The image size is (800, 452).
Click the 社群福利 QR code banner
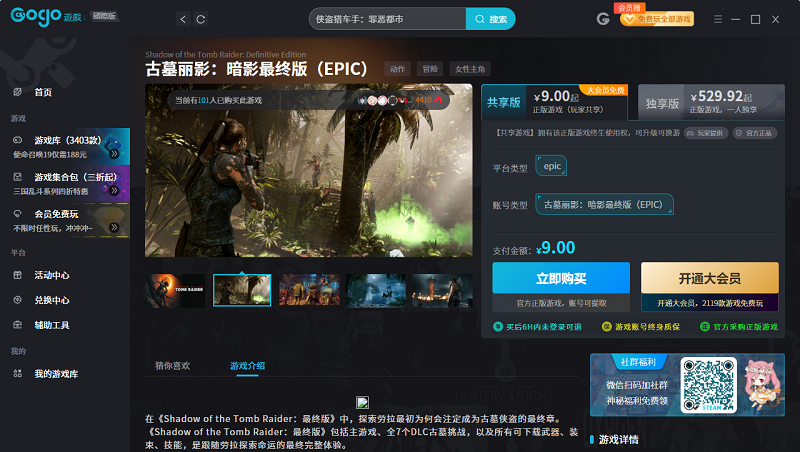pyautogui.click(x=687, y=385)
